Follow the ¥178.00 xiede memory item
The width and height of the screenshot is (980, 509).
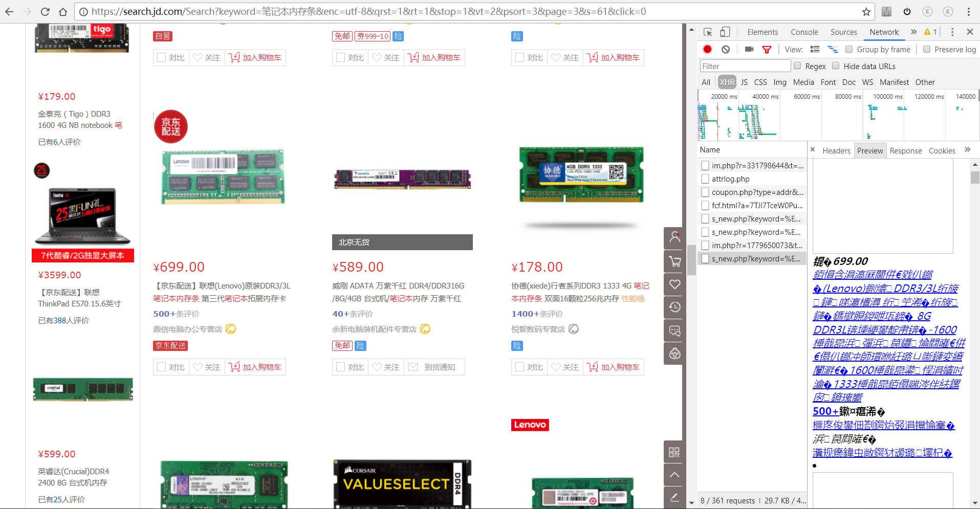(565, 367)
